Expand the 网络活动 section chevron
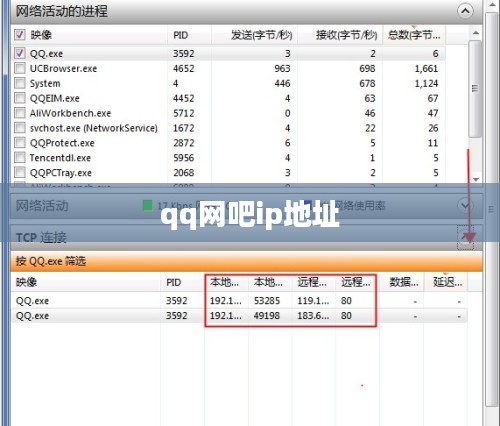Viewport: 500px width, 426px height. (x=465, y=205)
